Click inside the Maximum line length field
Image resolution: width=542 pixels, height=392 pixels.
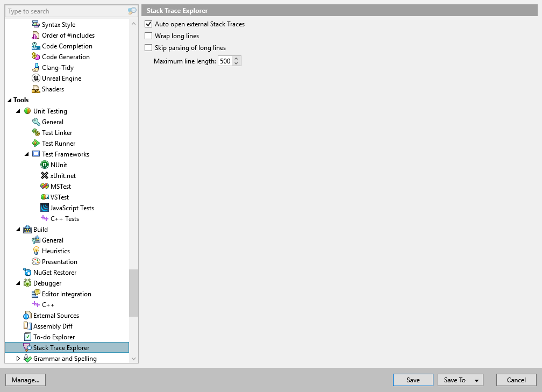pos(224,61)
